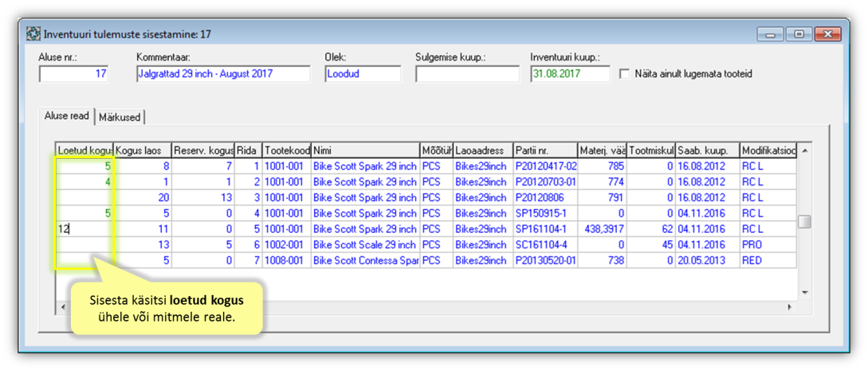
Task: Close the Inventuuri tulemuste sisestamine window
Action: pos(827,34)
